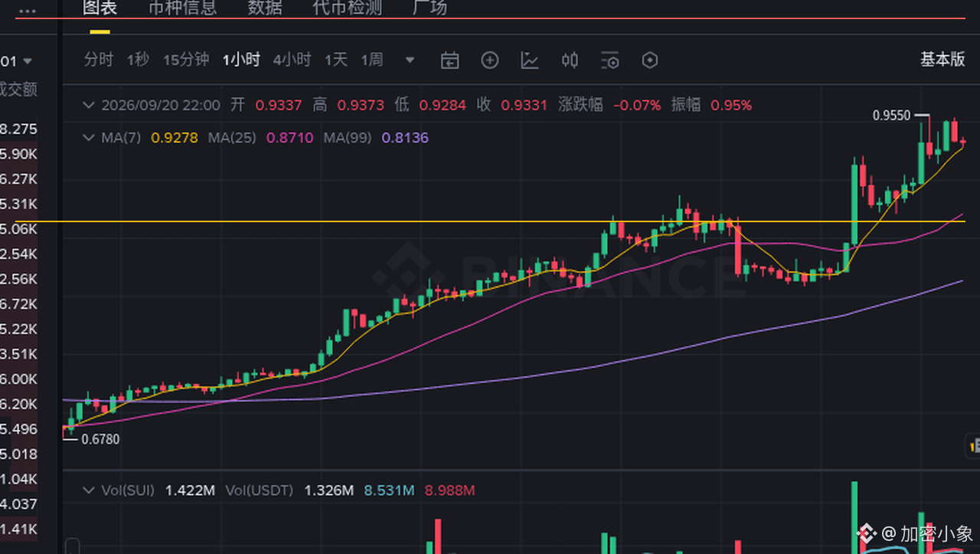Screen dimensions: 980x554
Task: Switch to the 15分钟 interval
Action: (186, 60)
